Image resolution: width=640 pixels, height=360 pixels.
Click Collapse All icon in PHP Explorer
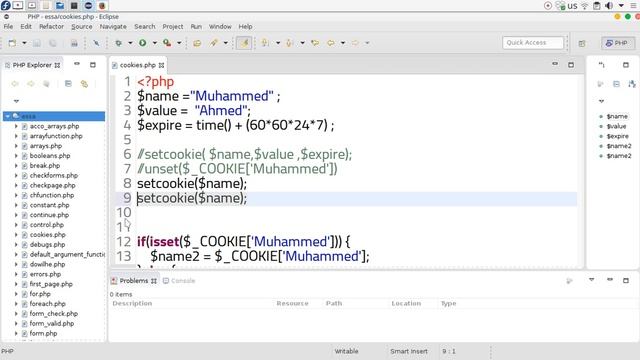(x=68, y=84)
